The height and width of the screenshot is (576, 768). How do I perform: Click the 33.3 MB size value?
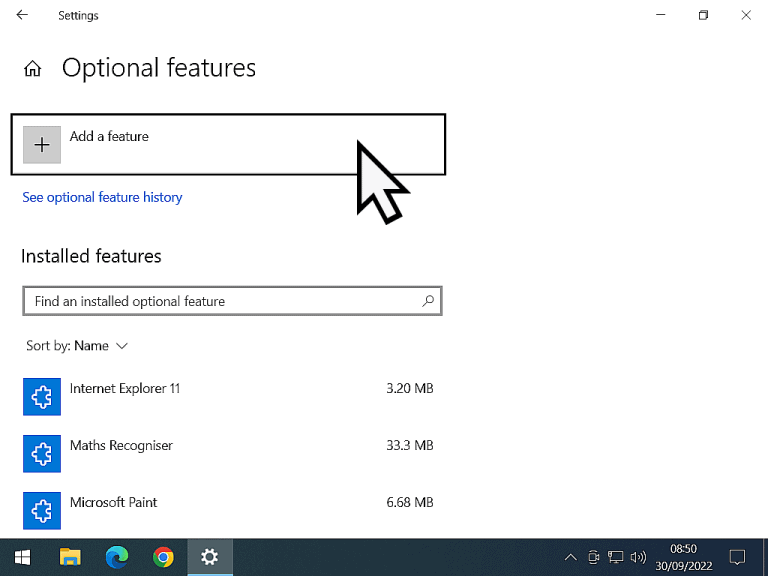[x=410, y=445]
